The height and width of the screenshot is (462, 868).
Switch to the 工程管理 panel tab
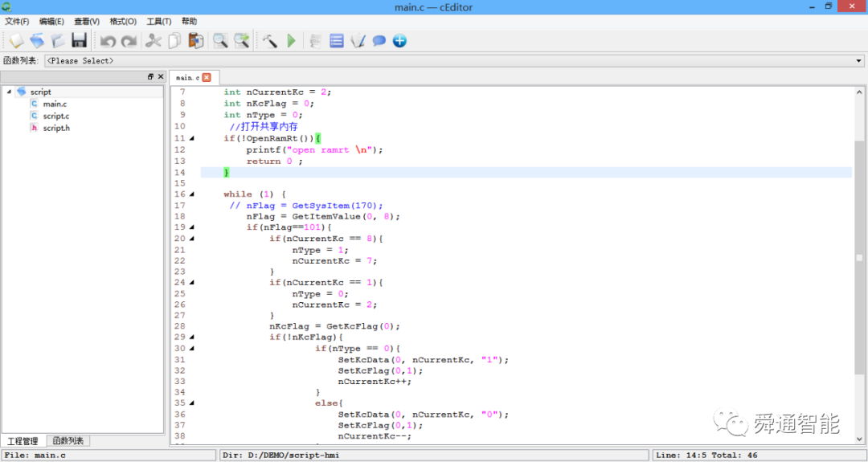click(23, 441)
